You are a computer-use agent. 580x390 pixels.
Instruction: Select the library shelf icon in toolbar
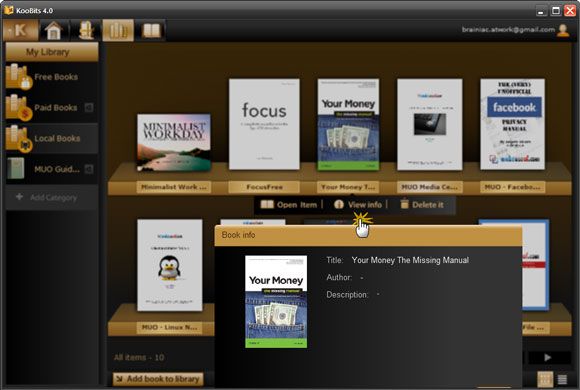click(x=118, y=30)
